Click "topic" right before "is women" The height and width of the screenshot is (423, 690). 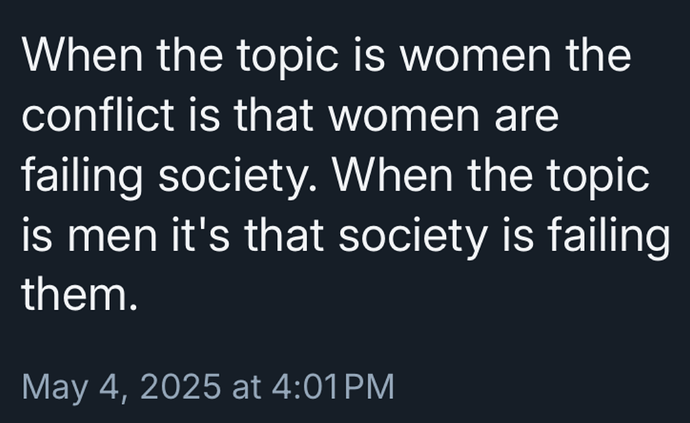coord(288,58)
